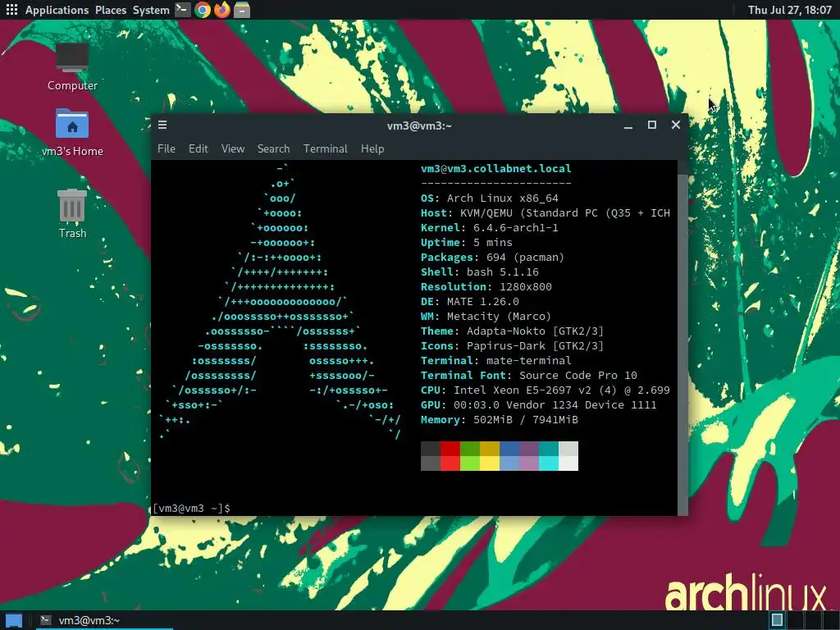Image resolution: width=840 pixels, height=630 pixels.
Task: Click the green color block in neofetch output
Action: (x=470, y=456)
